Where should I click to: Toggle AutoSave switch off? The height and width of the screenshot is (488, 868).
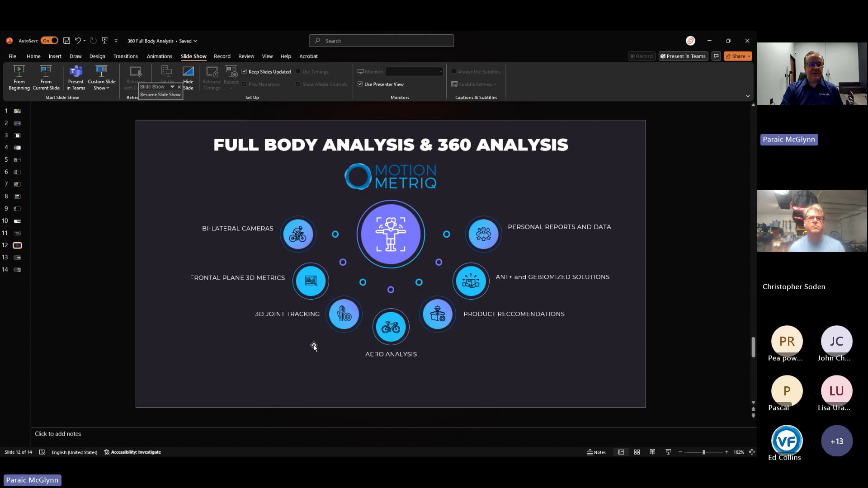[x=49, y=41]
